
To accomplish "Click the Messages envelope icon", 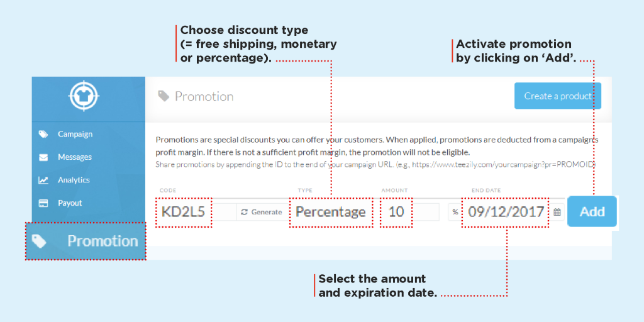I will pos(43,157).
